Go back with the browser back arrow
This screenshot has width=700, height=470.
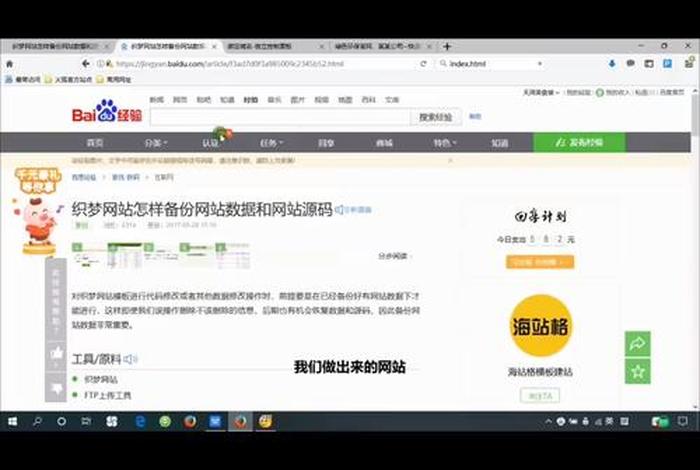(86, 64)
